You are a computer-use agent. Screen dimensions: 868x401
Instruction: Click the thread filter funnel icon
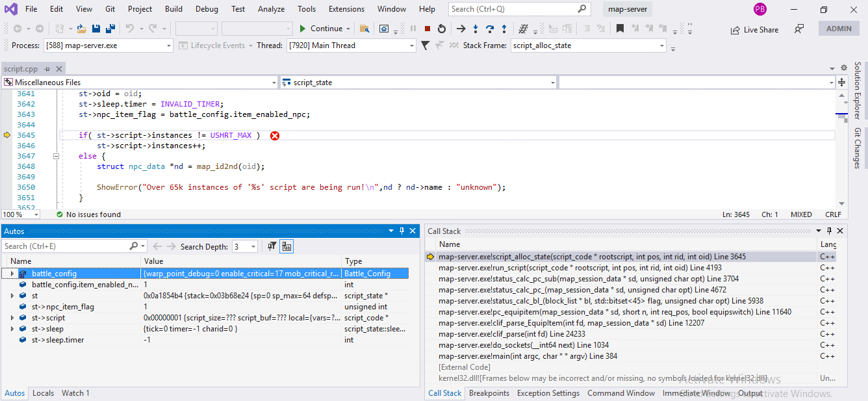pyautogui.click(x=425, y=45)
